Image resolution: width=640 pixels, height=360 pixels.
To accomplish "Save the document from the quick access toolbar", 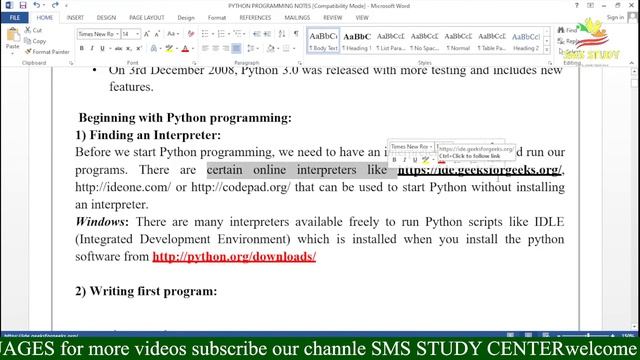I will 23,5.
